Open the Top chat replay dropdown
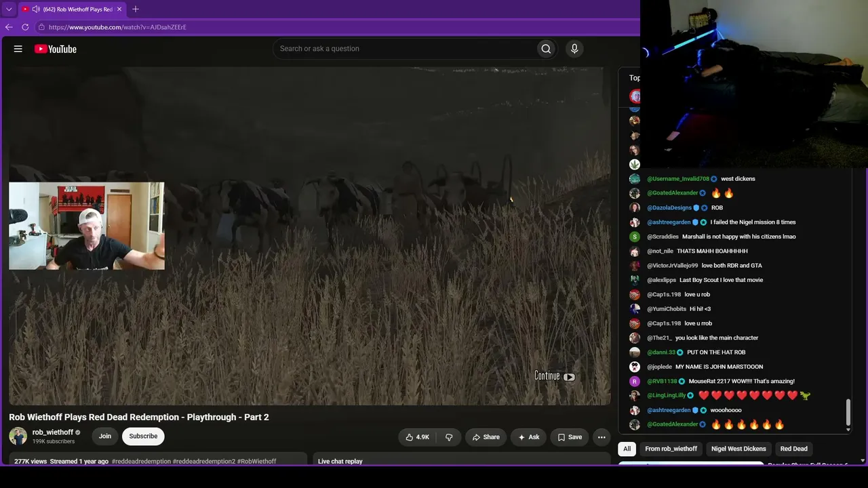868x488 pixels. point(634,78)
